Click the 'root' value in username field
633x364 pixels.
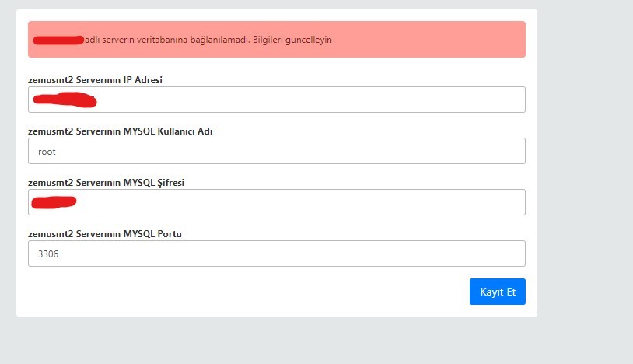coord(47,152)
